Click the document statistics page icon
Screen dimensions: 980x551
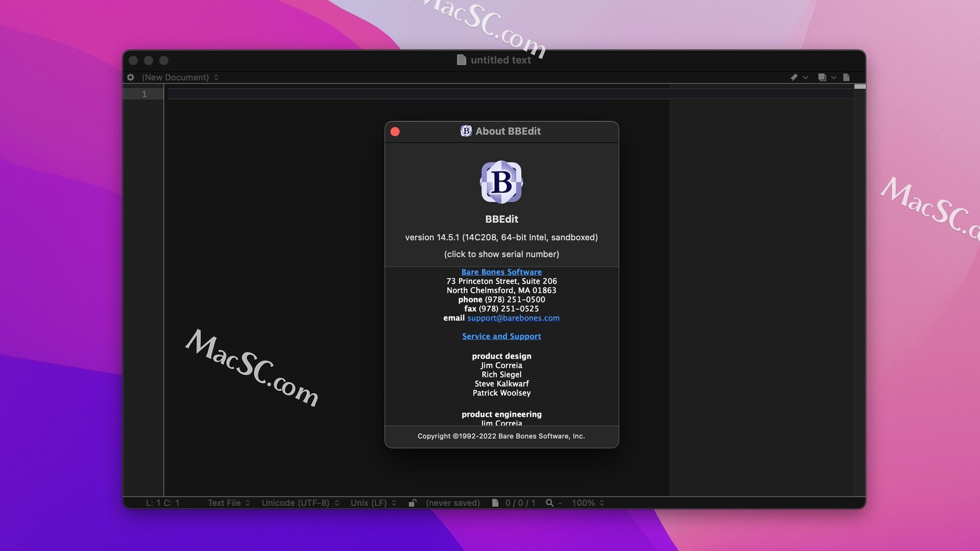pos(495,503)
